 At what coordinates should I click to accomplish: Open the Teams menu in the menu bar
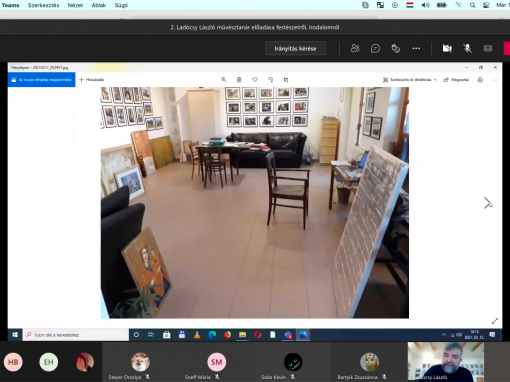pos(10,5)
